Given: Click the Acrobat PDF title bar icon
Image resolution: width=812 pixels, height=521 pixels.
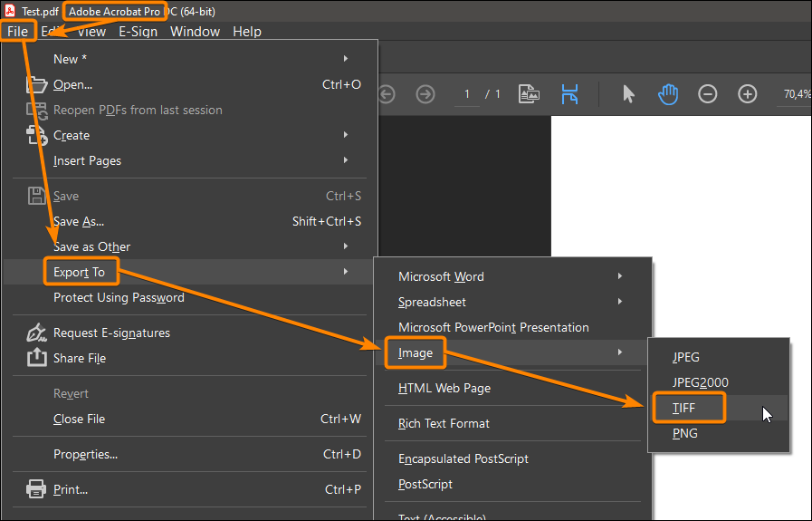Looking at the screenshot, I should point(10,11).
